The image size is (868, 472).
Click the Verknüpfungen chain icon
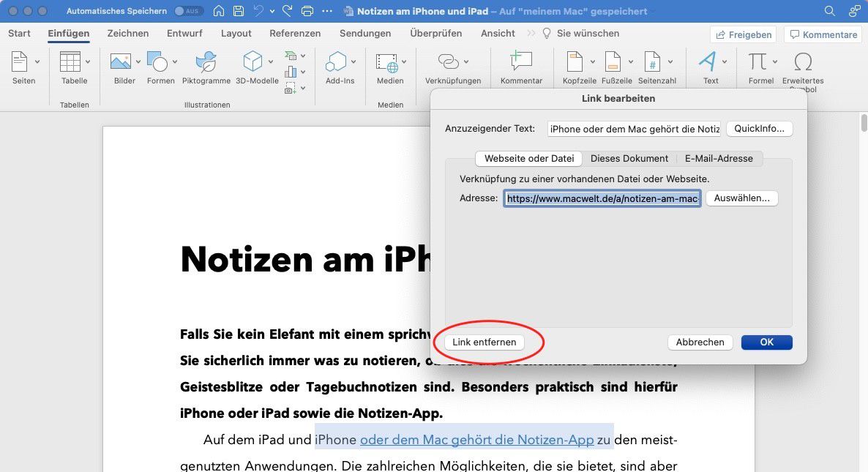tap(449, 61)
